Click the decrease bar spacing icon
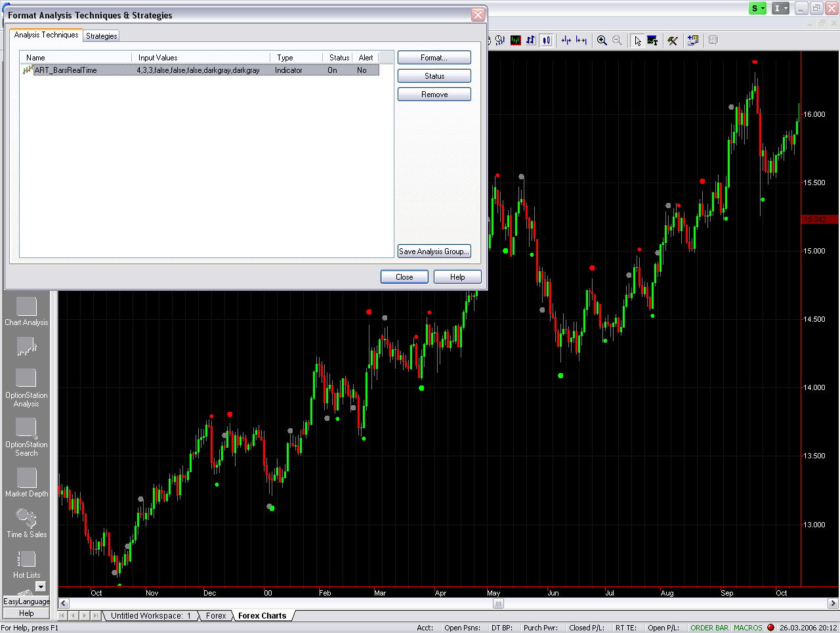The image size is (840, 633). coord(566,41)
